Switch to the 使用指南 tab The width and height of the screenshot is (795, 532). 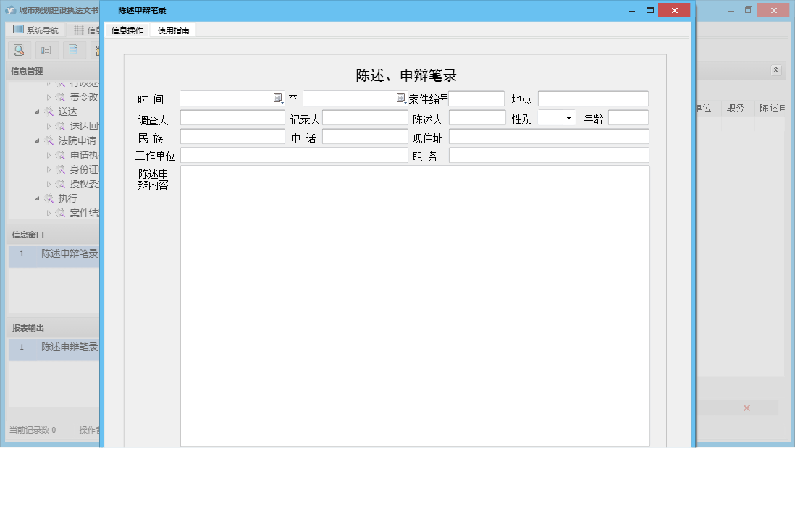173,30
